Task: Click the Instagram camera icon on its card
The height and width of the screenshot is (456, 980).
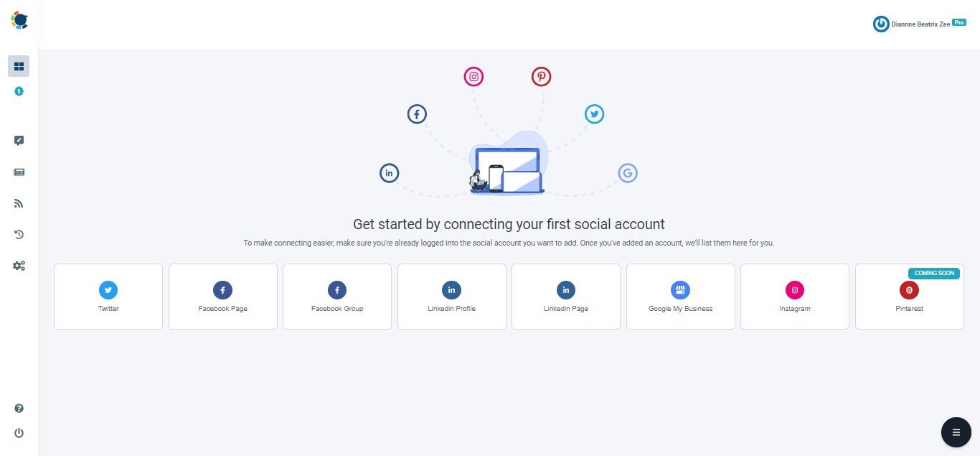Action: tap(794, 289)
